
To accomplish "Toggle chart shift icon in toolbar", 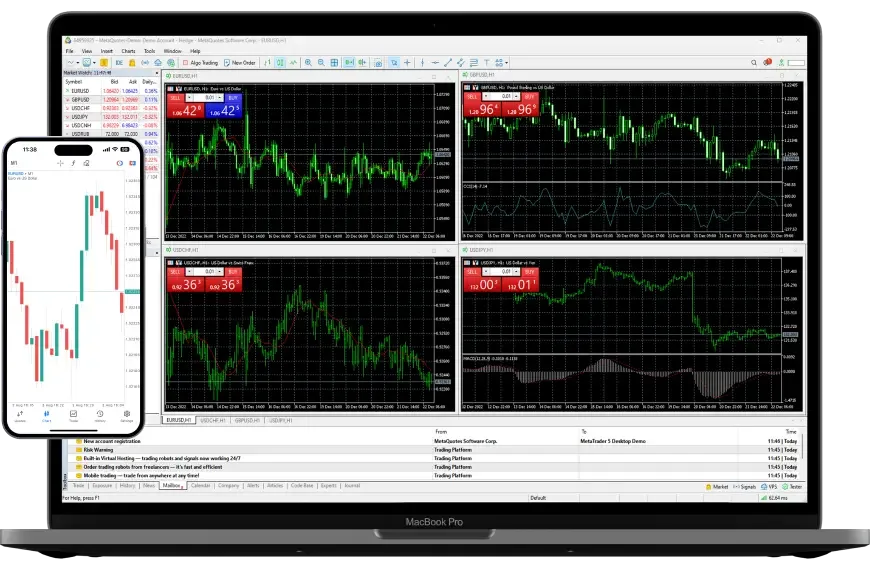I will [x=362, y=63].
